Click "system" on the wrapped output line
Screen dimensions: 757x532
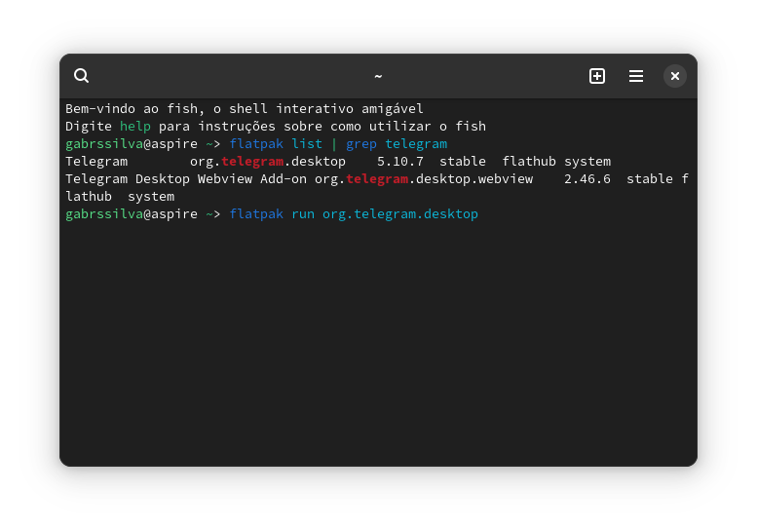pos(151,196)
